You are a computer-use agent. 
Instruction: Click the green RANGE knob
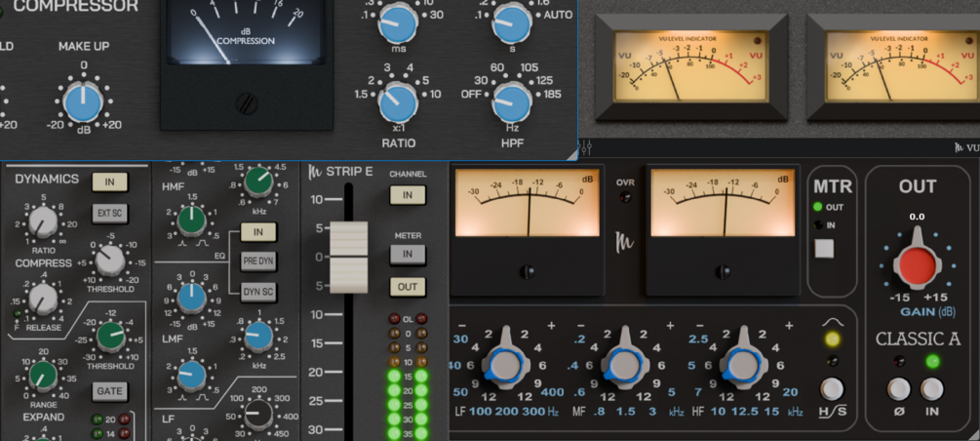coord(43,376)
